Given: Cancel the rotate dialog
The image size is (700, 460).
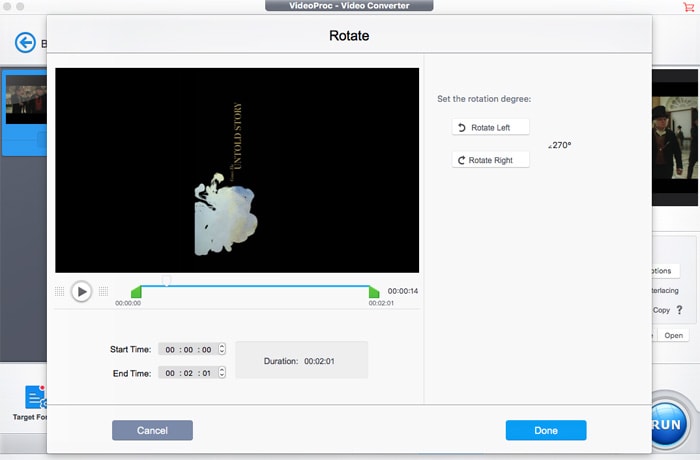Looking at the screenshot, I should point(152,430).
